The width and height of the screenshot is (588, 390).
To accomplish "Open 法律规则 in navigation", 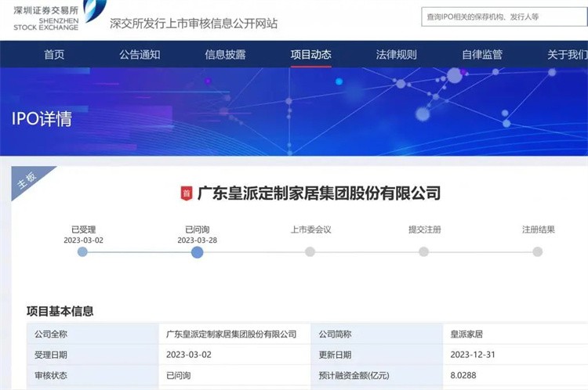I will click(397, 55).
